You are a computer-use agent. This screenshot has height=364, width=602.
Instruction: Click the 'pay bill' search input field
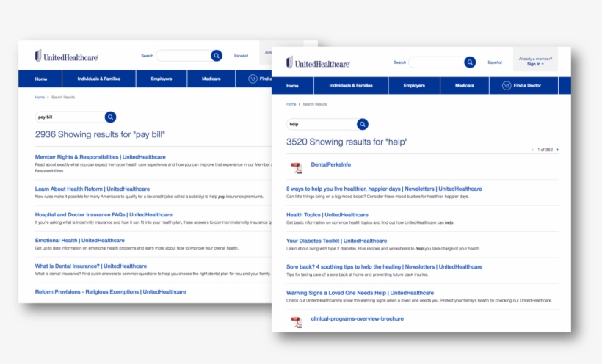(x=70, y=117)
